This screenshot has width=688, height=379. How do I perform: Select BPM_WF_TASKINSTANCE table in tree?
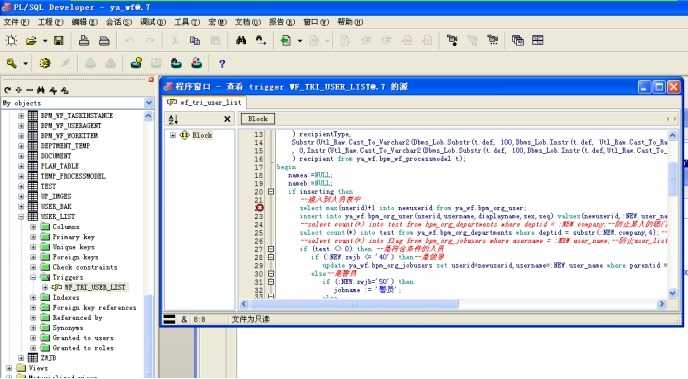tap(77, 115)
